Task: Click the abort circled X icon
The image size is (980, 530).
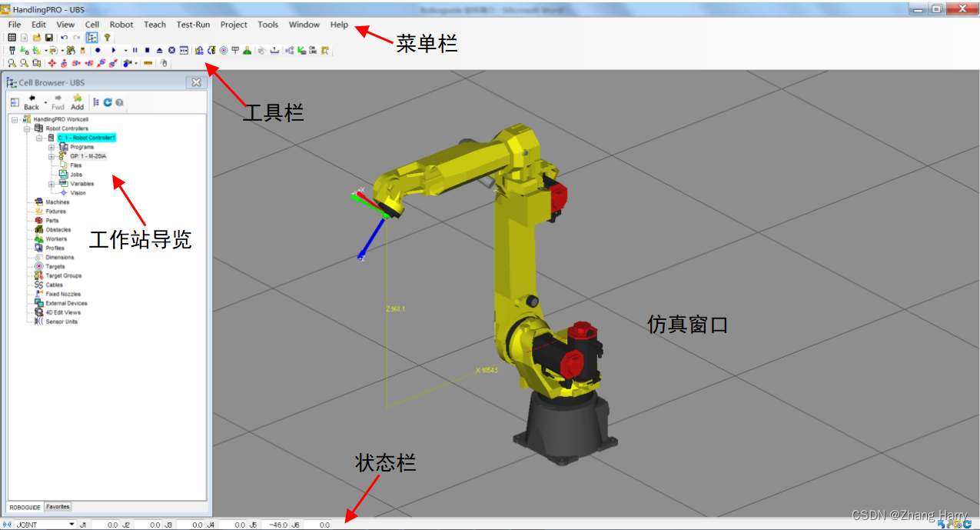Action: tap(172, 50)
